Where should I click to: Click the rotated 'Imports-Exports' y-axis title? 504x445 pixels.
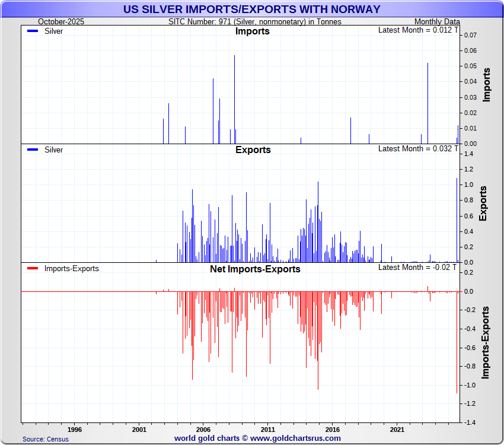pos(486,342)
